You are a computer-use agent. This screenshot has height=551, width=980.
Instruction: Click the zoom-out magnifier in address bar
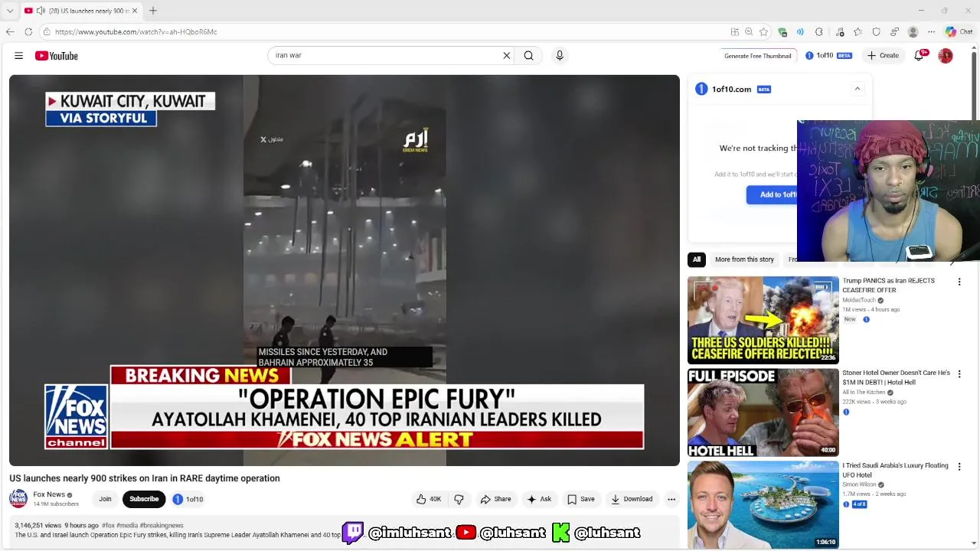click(749, 32)
